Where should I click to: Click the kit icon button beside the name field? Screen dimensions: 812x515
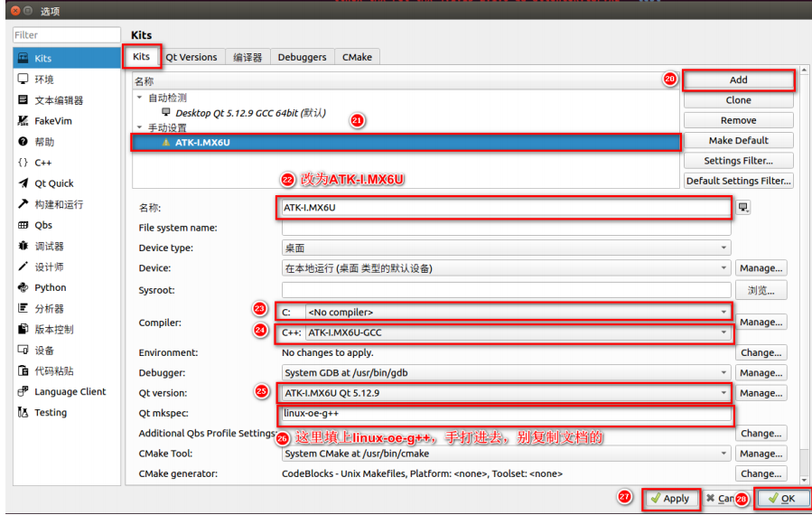coord(743,207)
